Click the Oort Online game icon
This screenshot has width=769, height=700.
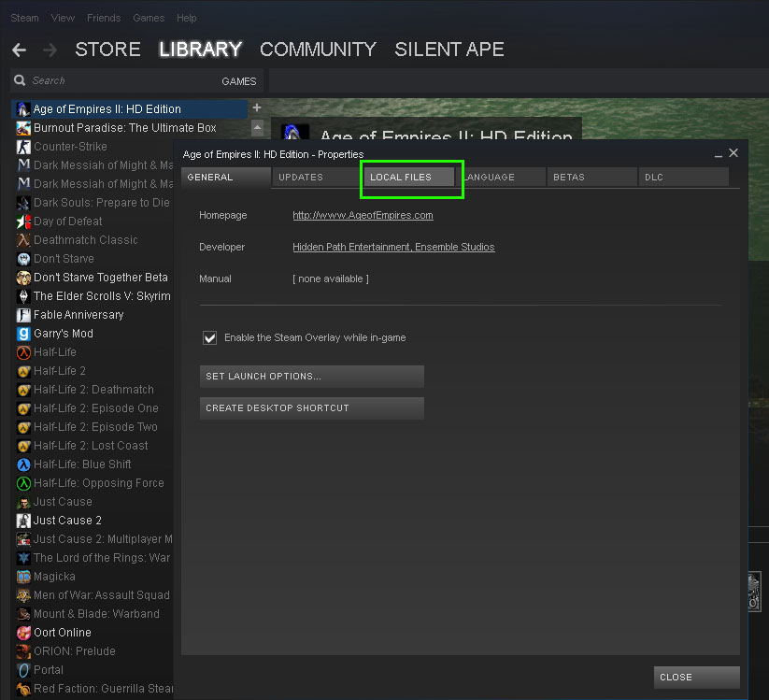tap(23, 633)
